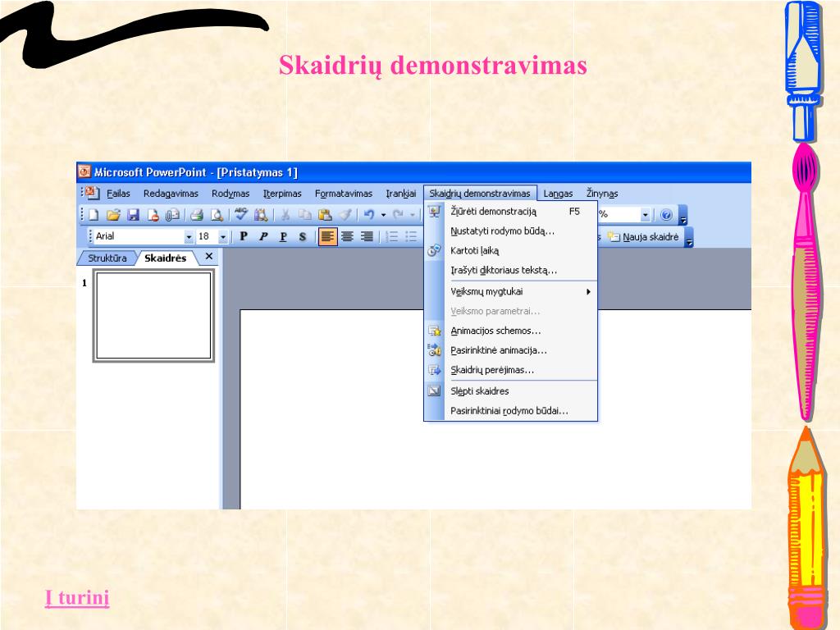Open a file with the folder icon
This screenshot has height=630, width=840.
pyautogui.click(x=113, y=216)
